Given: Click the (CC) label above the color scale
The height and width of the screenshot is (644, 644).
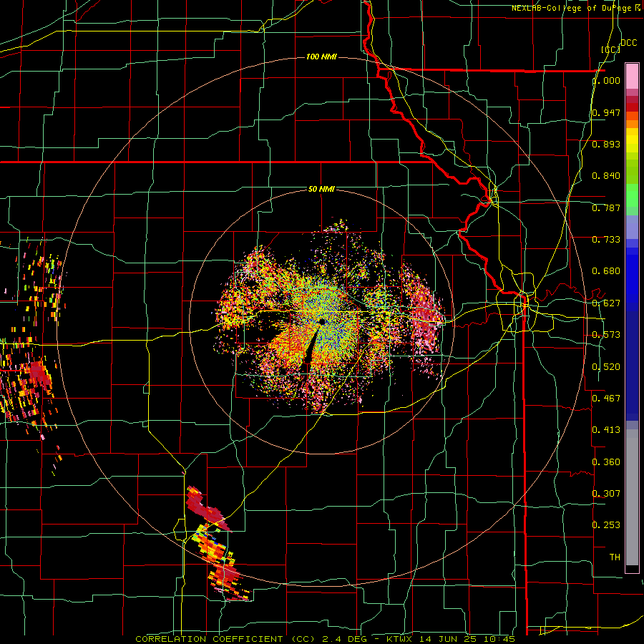Looking at the screenshot, I should coord(610,49).
